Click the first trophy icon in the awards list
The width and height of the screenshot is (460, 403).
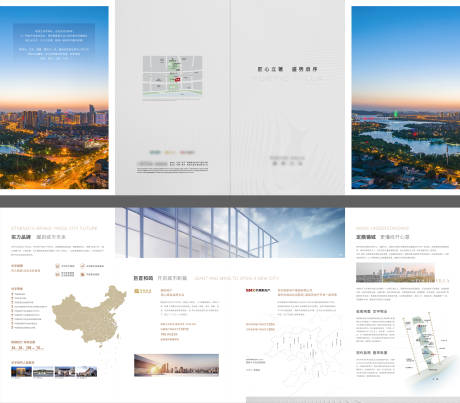(x=12, y=294)
